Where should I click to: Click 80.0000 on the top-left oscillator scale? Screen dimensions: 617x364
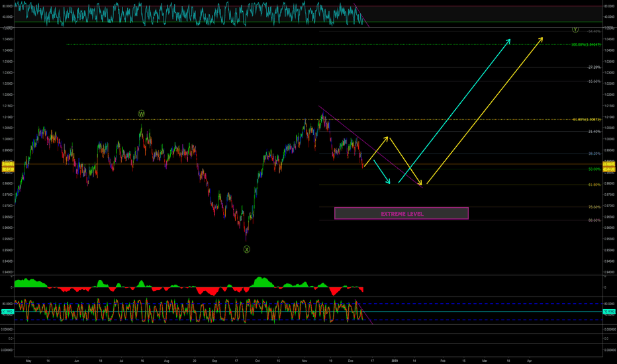(x=7, y=7)
